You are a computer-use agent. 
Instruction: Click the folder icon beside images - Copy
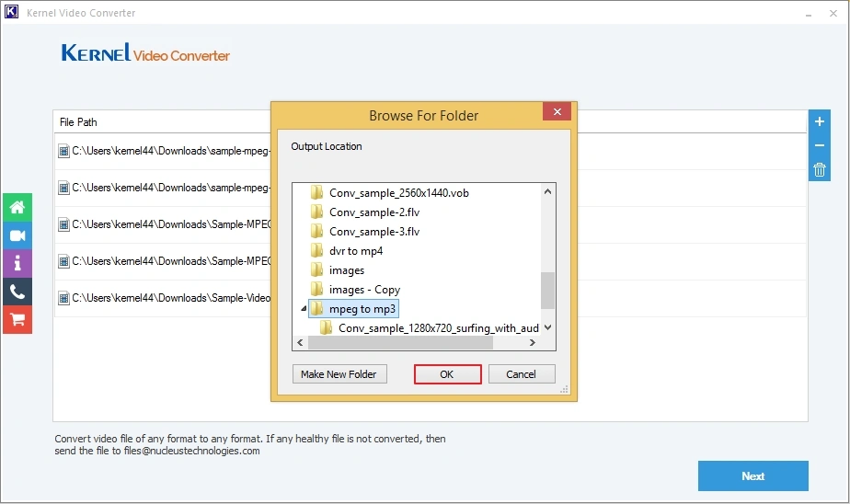click(x=317, y=290)
